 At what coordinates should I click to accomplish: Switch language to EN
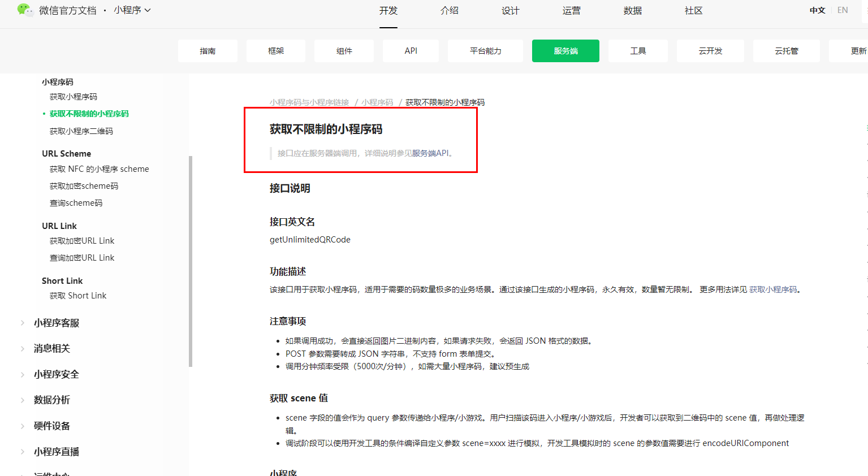tap(843, 10)
